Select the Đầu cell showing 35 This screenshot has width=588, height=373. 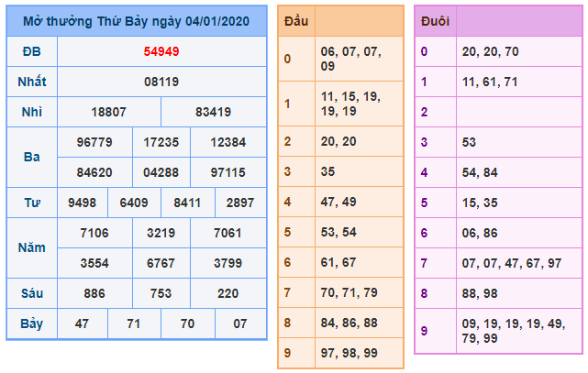click(x=358, y=170)
